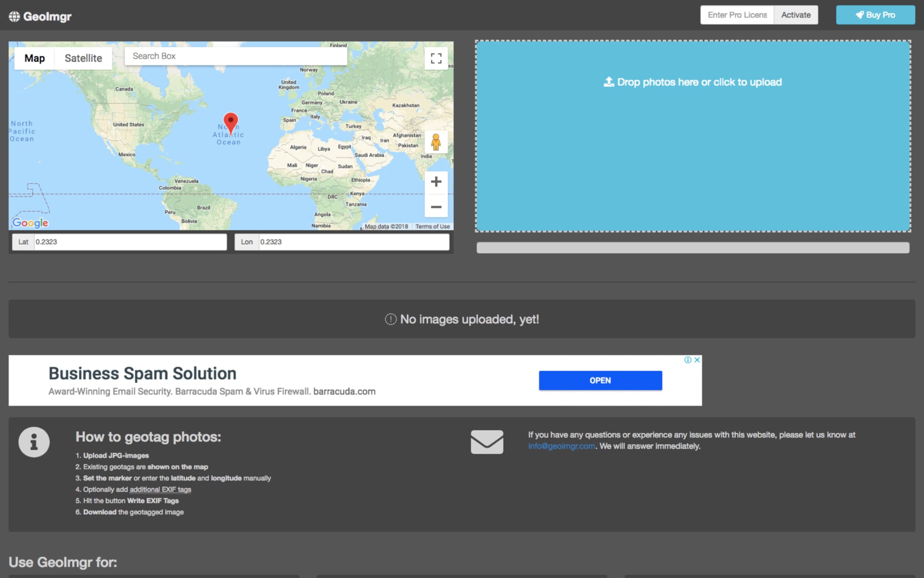Close the ad with X icon
The image size is (924, 578).
[x=697, y=360]
